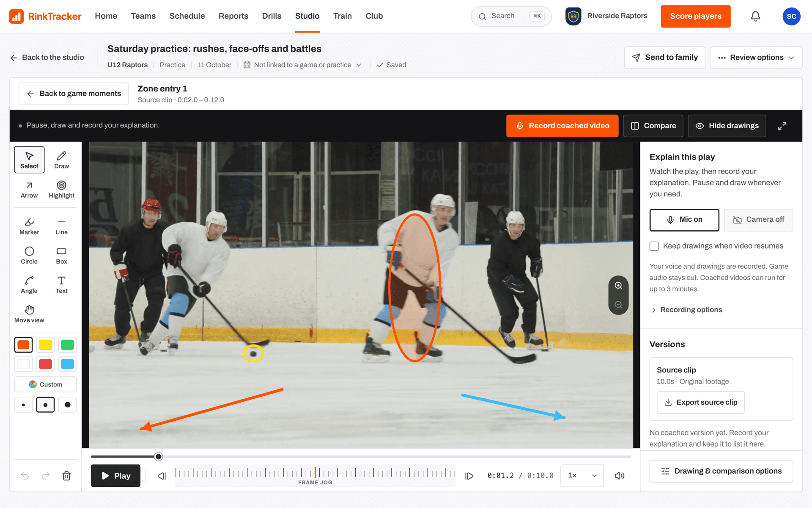The width and height of the screenshot is (812, 508).
Task: Pick the red color swatch
Action: (45, 364)
